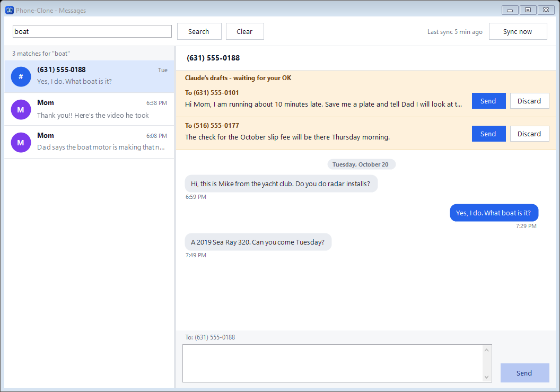Click the "Hi Mom, I am running" draft text
This screenshot has width=560, height=392.
[x=323, y=104]
